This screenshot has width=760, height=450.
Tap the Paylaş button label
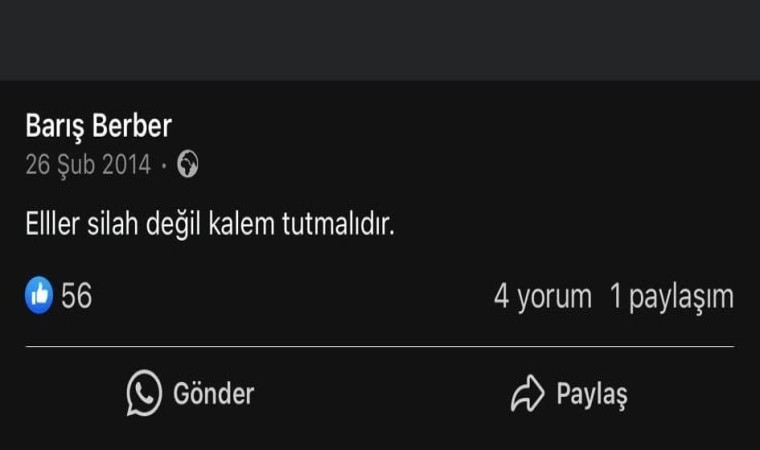(592, 395)
